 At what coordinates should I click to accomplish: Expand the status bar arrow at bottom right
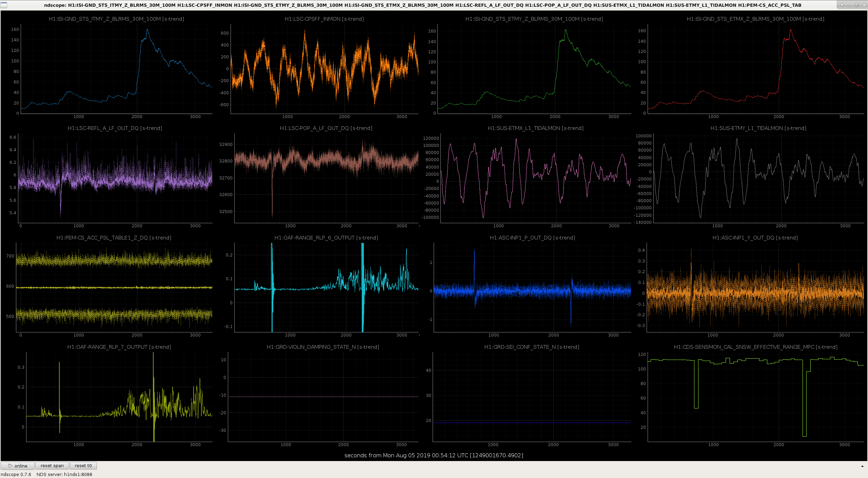pos(862,466)
